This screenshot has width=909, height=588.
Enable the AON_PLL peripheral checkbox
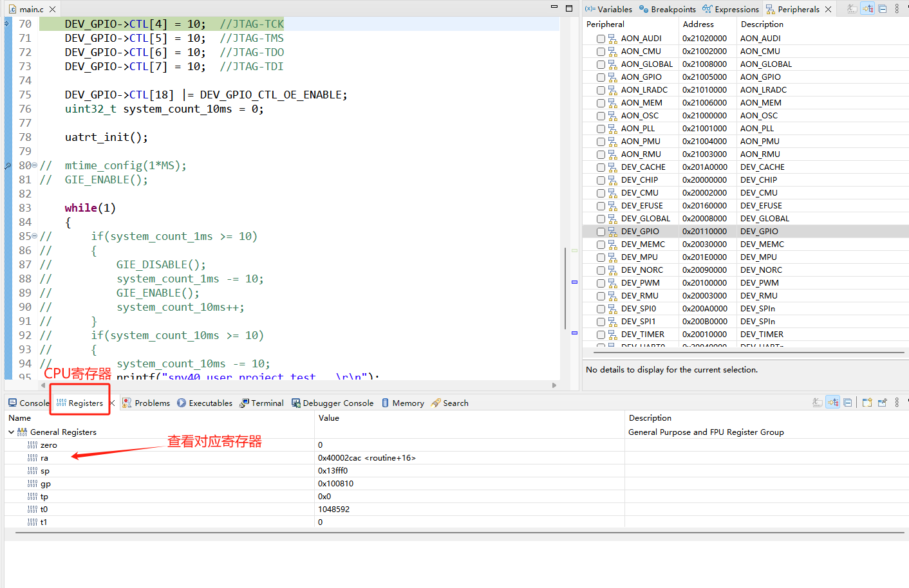pos(601,129)
